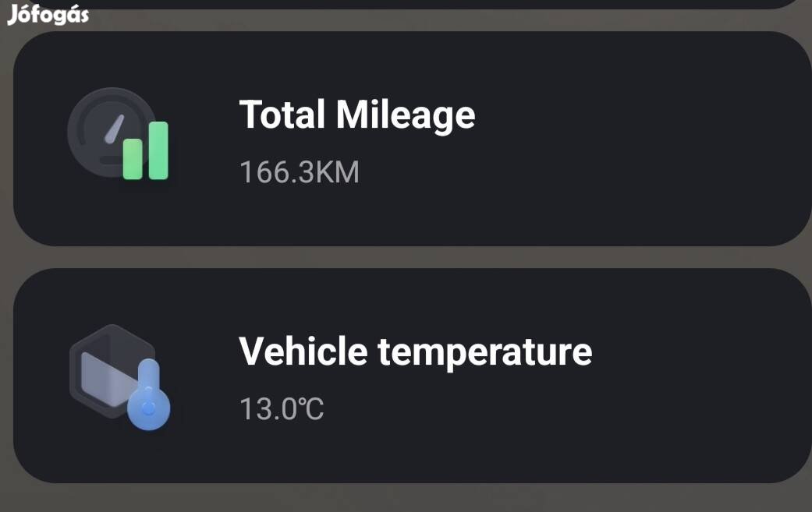The image size is (812, 512).
Task: Click the word "temperature" in the title
Action: point(484,351)
